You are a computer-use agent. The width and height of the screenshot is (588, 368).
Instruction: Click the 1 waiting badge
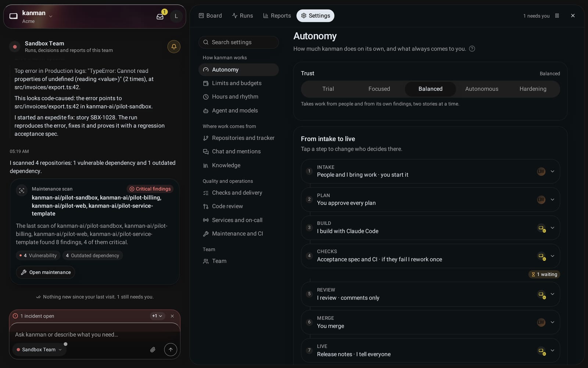click(544, 275)
